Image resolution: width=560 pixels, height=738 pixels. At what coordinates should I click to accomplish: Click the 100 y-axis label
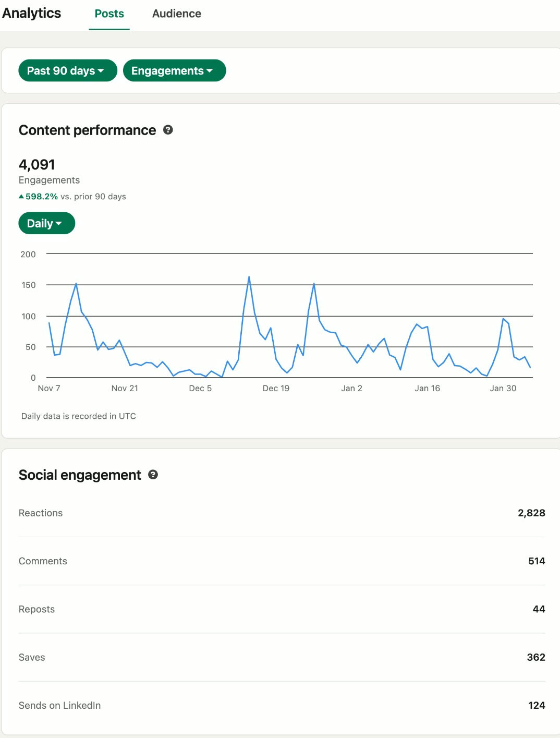[29, 316]
